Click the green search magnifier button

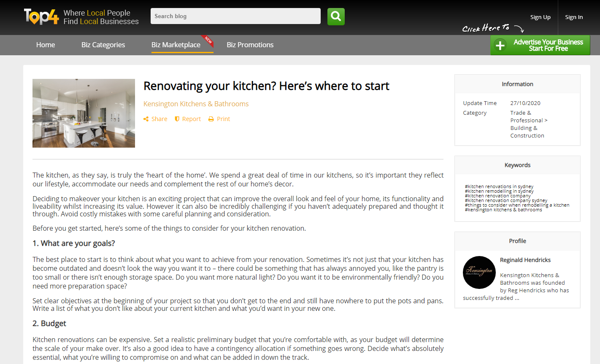[x=336, y=16]
